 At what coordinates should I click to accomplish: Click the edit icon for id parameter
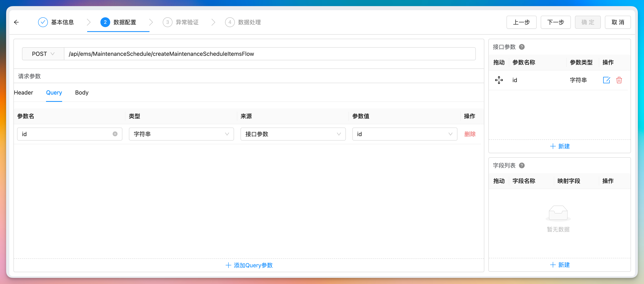tap(606, 80)
